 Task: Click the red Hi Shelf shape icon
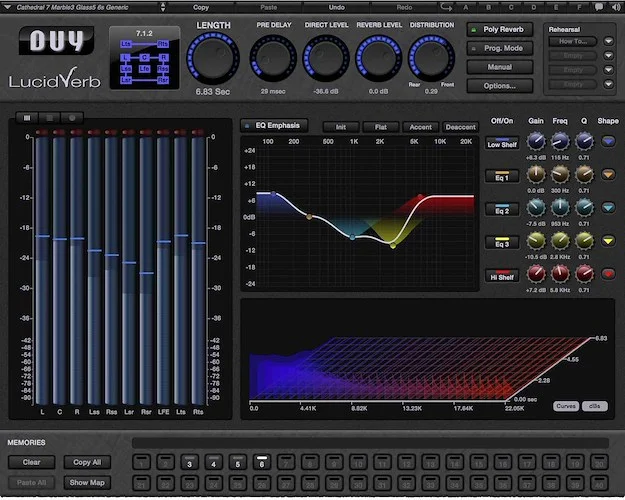608,274
